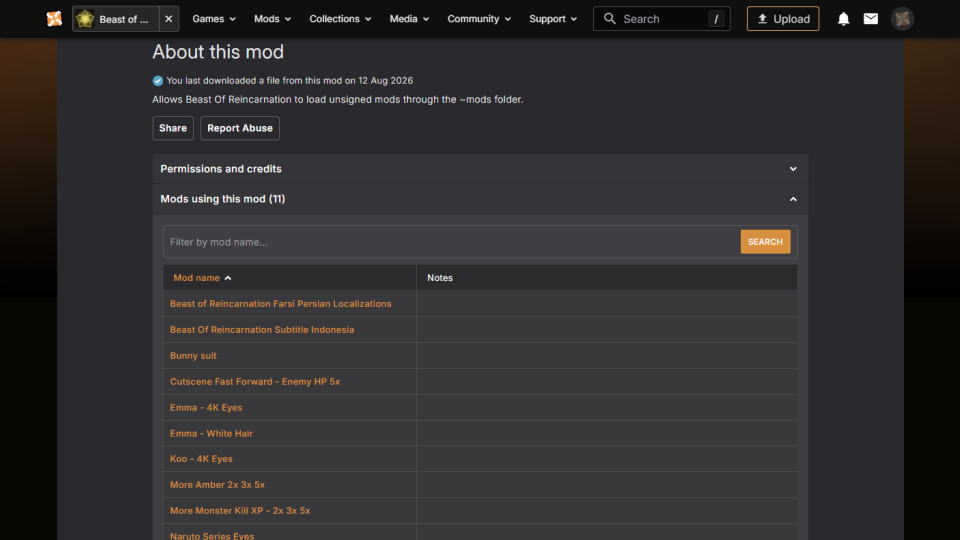Sort by Mod name column header

click(202, 278)
